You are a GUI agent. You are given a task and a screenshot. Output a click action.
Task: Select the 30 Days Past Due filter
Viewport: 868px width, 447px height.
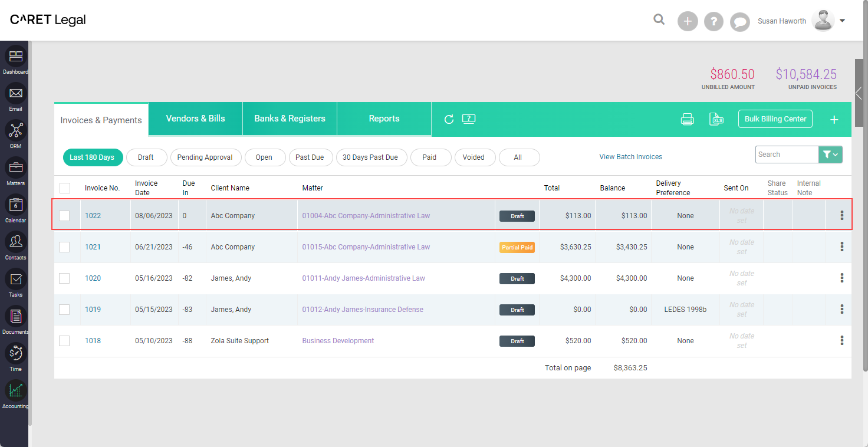370,157
